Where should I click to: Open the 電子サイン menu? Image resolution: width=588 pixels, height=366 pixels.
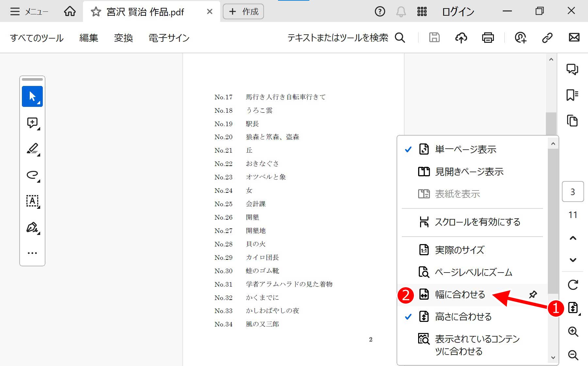click(x=169, y=38)
